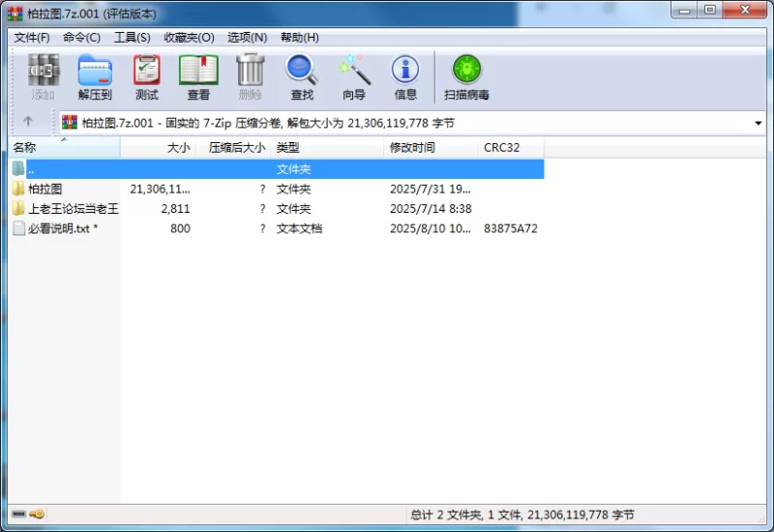774x532 pixels.
Task: Open the 帮助(H) menu
Action: [300, 38]
